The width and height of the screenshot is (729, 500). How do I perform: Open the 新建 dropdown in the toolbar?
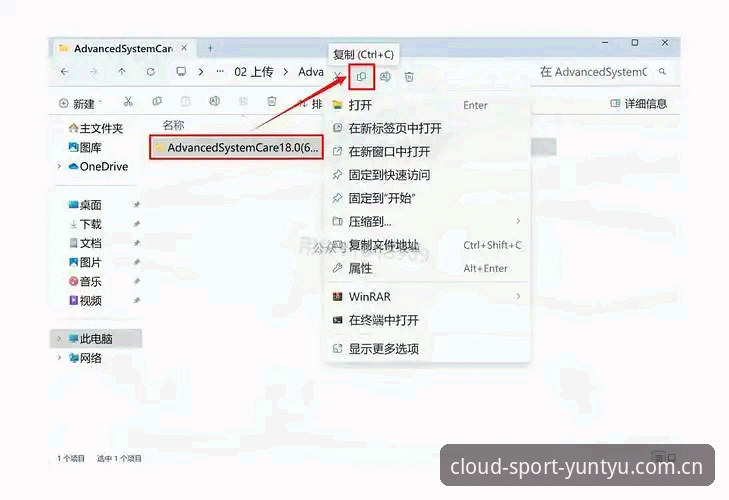pos(80,103)
